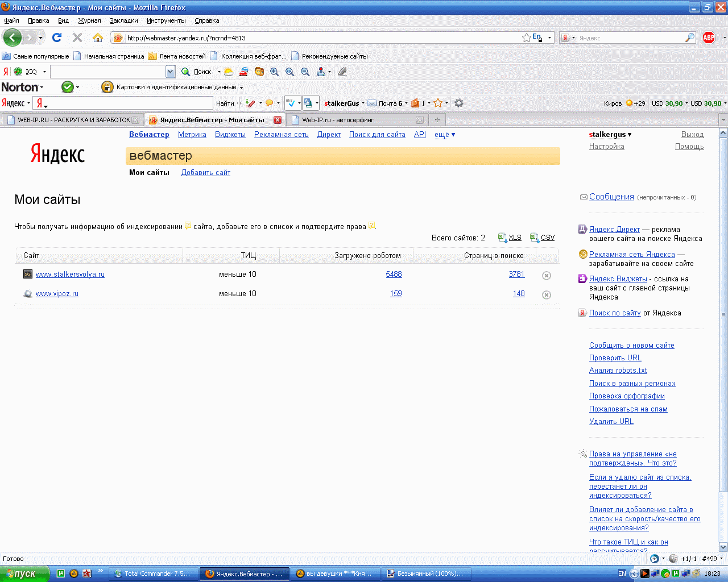Click the faces icon in the ICQ toolbar

point(259,72)
